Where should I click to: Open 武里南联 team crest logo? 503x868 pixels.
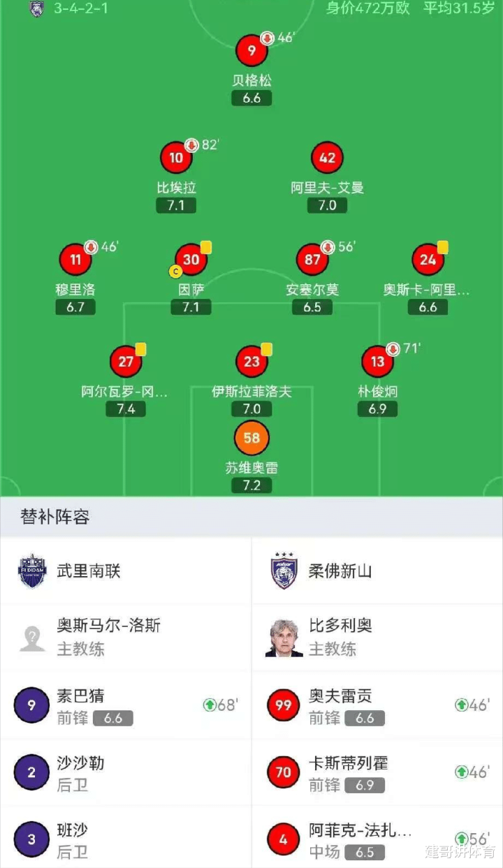point(32,571)
